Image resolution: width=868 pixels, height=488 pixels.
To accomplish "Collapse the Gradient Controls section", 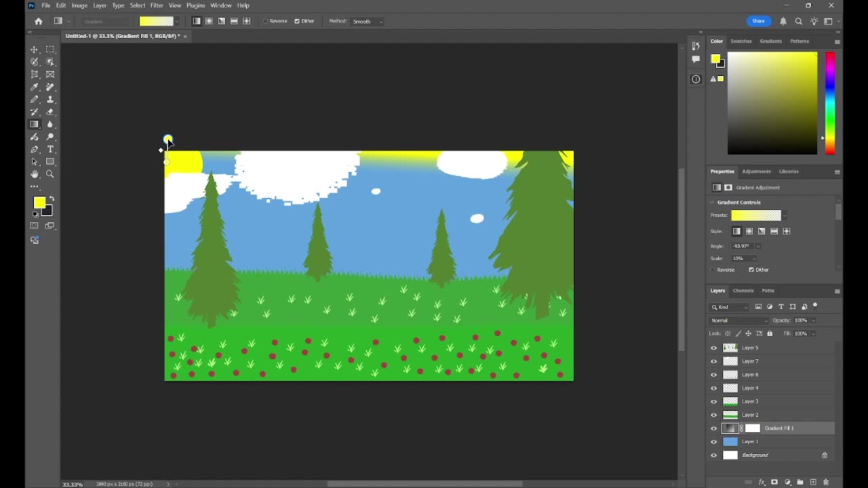I will pos(712,202).
